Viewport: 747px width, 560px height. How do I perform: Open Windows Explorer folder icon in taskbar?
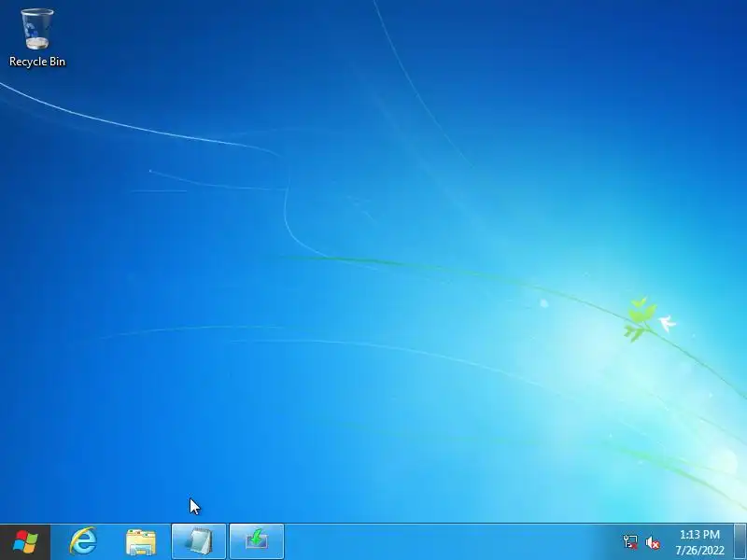coord(141,541)
